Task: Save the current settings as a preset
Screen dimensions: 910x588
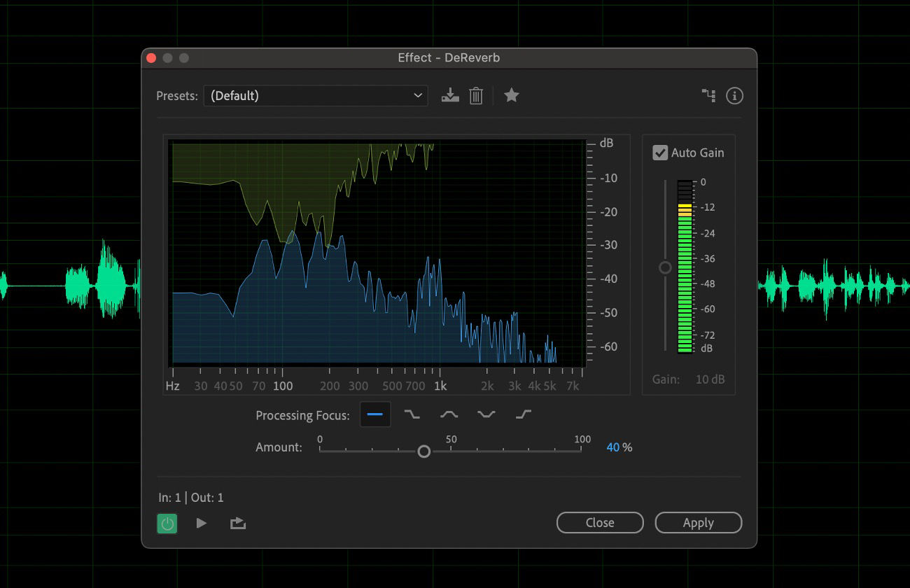Action: coord(450,95)
